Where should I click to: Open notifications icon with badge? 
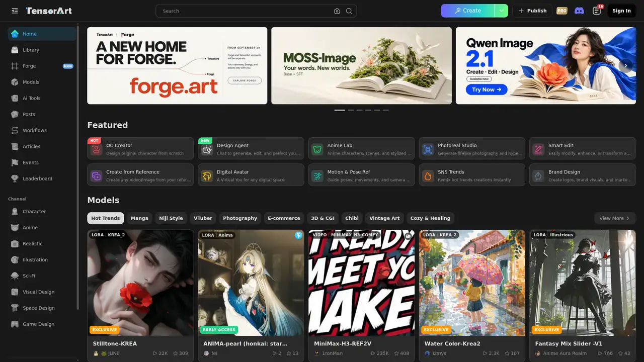(x=597, y=11)
